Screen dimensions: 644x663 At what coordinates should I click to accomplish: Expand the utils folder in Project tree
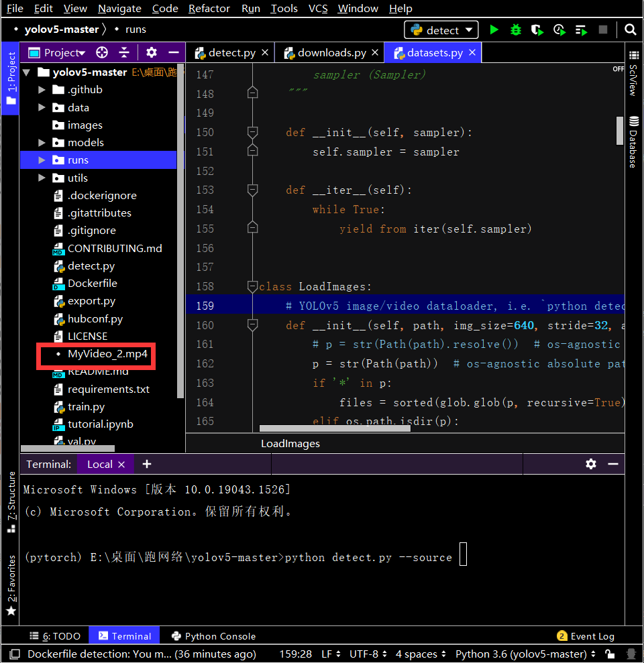tap(40, 178)
